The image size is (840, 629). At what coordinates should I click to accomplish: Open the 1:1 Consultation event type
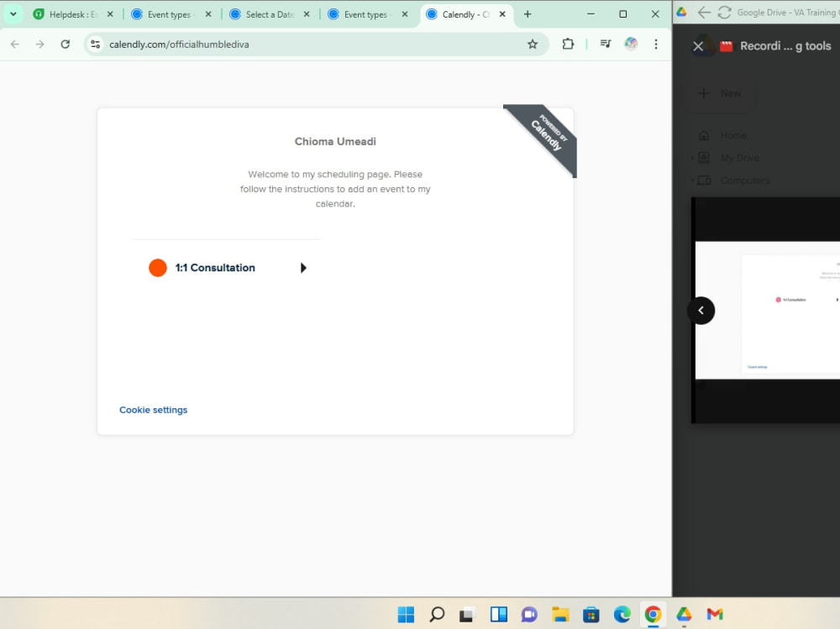(x=227, y=268)
